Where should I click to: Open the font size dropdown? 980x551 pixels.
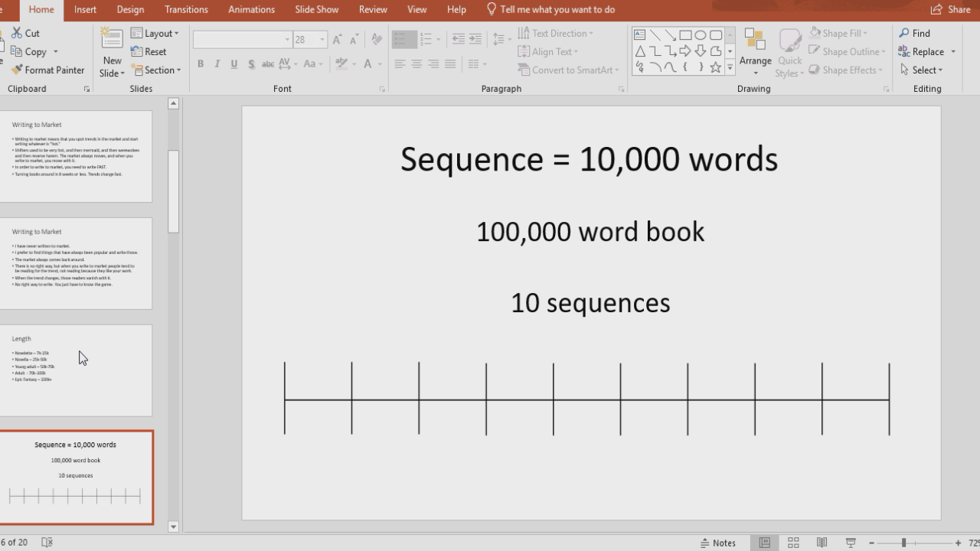click(x=322, y=38)
